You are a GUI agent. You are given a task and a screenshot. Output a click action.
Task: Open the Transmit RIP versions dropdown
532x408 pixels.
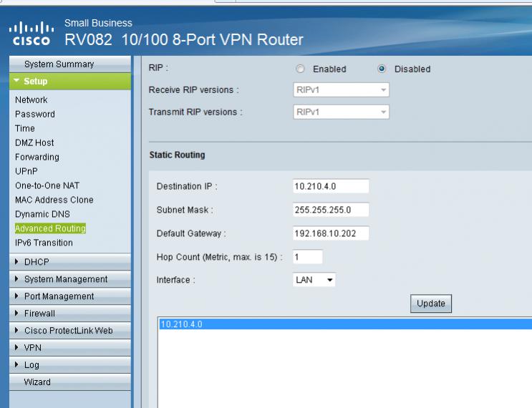click(341, 112)
